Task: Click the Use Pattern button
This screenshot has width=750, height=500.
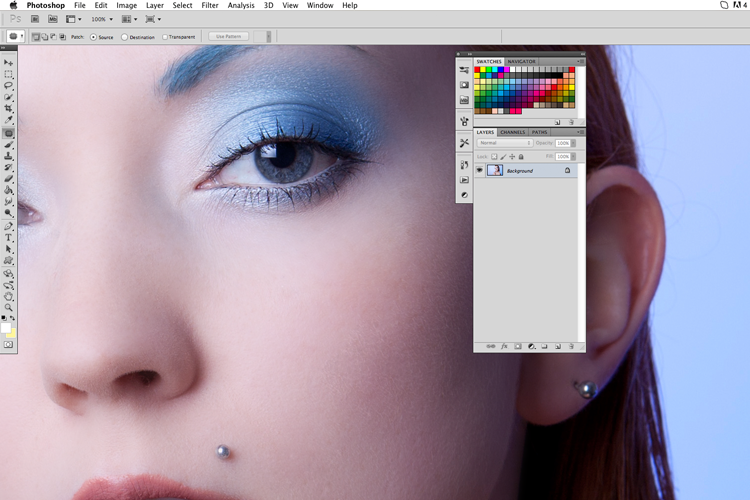Action: point(229,36)
